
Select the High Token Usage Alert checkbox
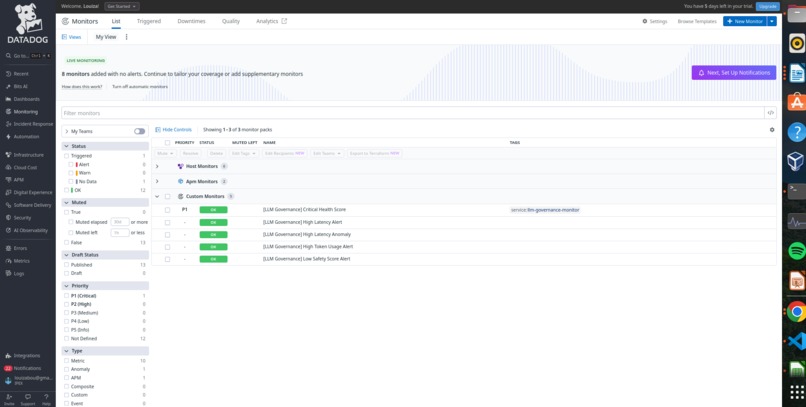167,247
